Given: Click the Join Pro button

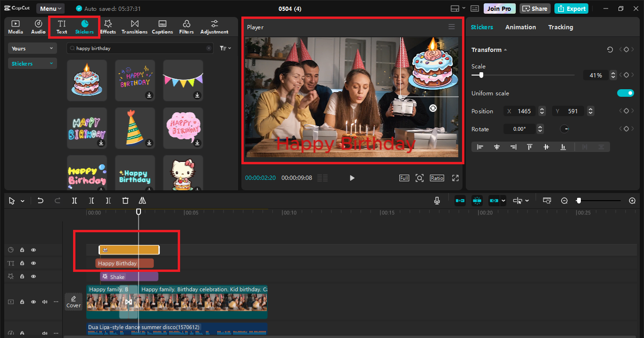Looking at the screenshot, I should tap(500, 8).
